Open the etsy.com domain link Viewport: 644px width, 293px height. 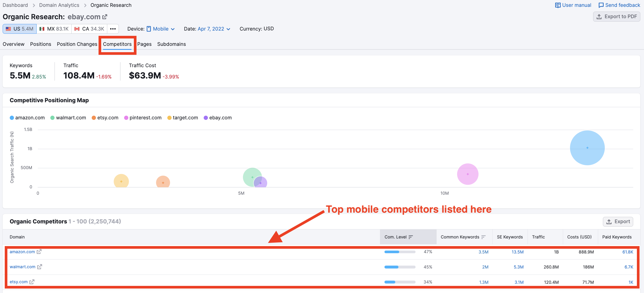pyautogui.click(x=18, y=282)
